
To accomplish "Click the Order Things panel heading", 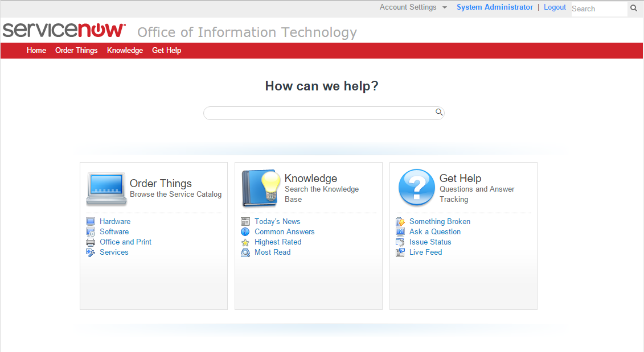I will pyautogui.click(x=161, y=183).
